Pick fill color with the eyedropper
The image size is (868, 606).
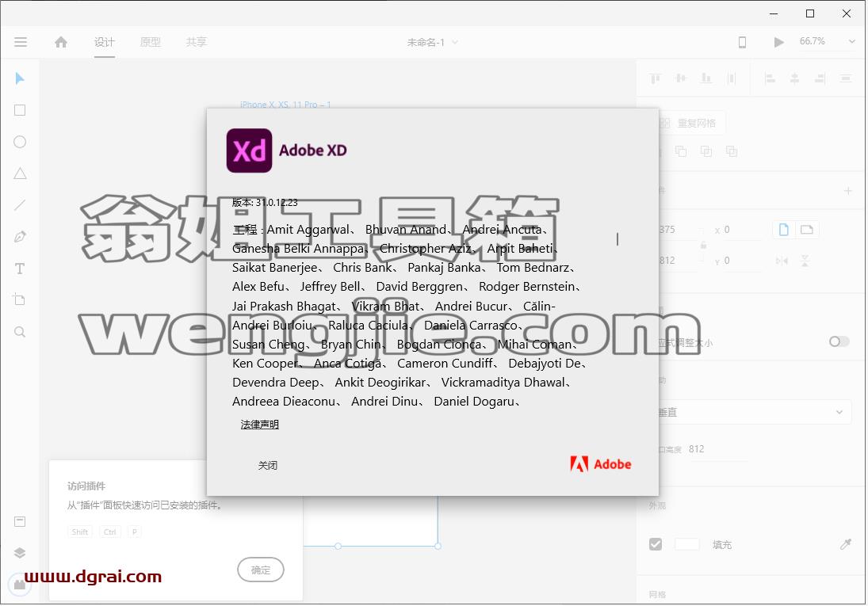(845, 544)
